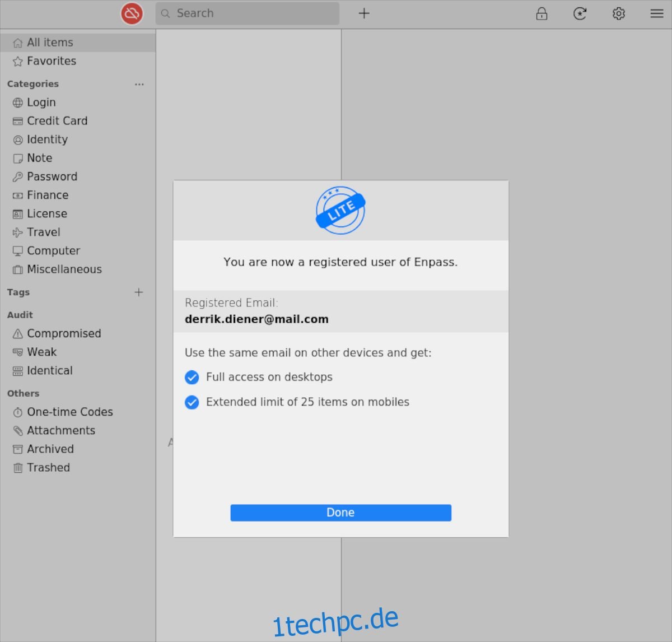Add a new tag with plus

click(x=139, y=292)
